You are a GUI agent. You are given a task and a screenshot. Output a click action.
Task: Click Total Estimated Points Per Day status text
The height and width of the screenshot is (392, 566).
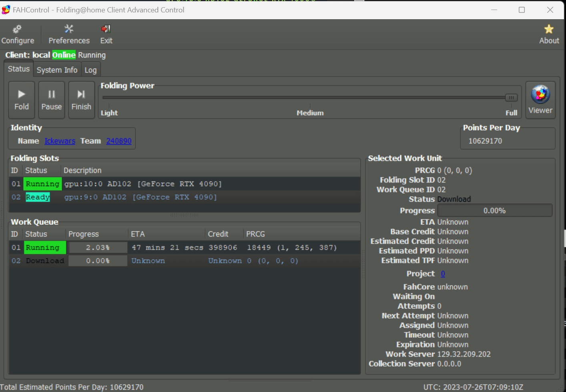tap(72, 387)
